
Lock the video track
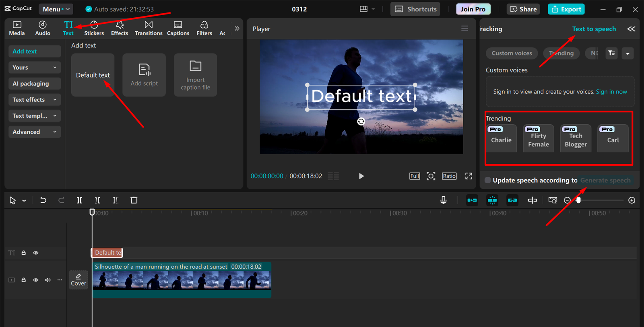[24, 280]
